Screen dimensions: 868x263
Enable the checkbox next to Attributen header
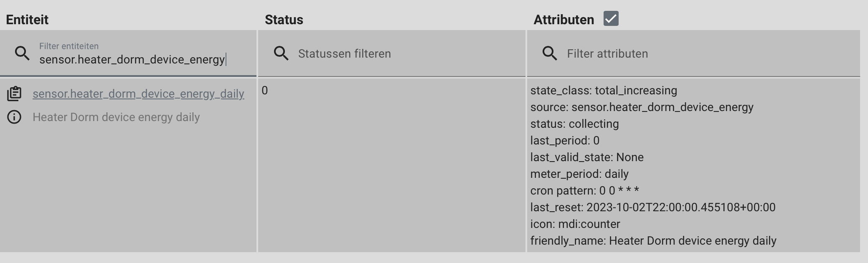point(611,18)
